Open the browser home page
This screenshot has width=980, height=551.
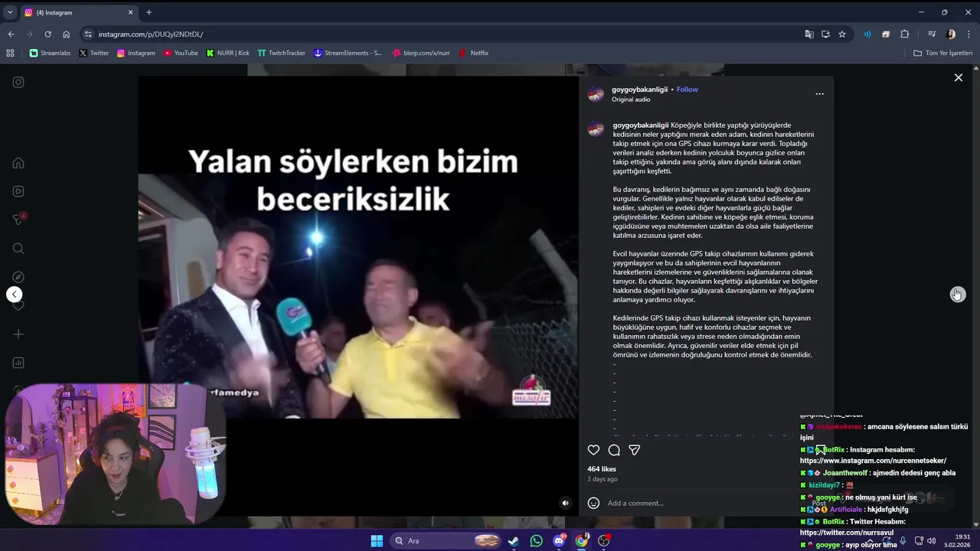point(66,34)
